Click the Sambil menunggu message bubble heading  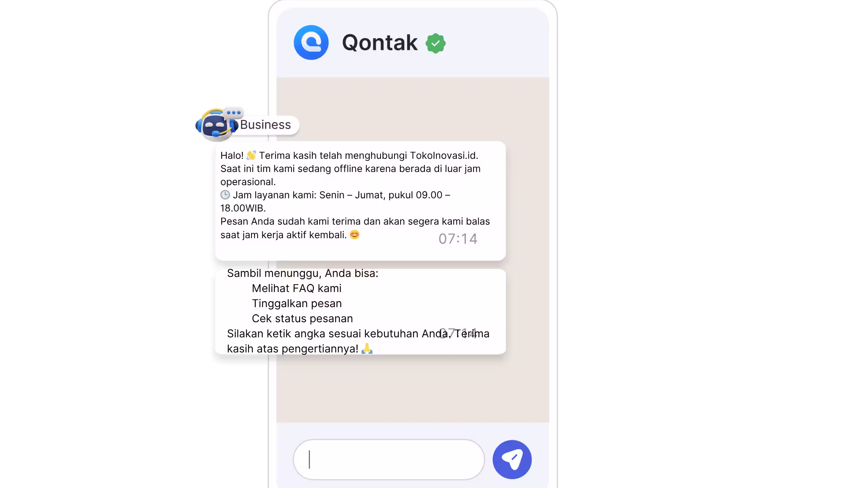click(x=303, y=273)
